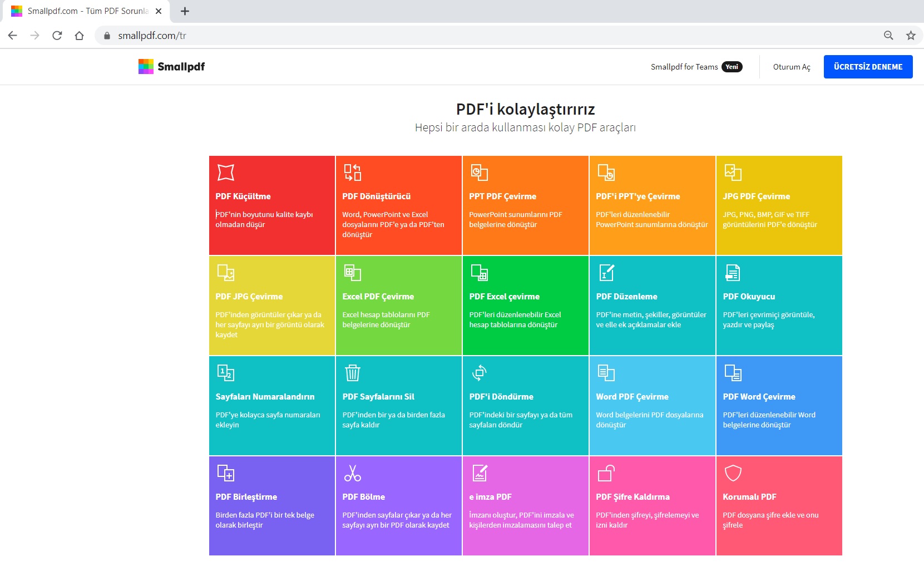This screenshot has width=924, height=566.
Task: Reload the page in browser
Action: [x=57, y=36]
